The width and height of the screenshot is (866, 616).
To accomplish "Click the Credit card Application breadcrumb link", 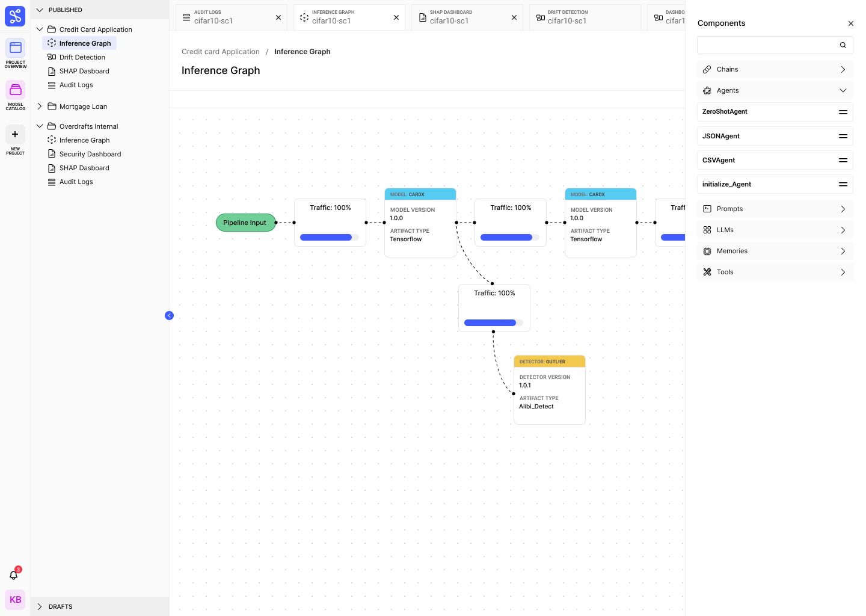I will pos(221,52).
